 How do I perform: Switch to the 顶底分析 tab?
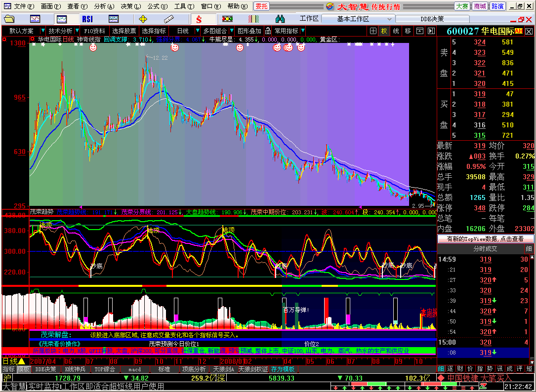coord(194,369)
